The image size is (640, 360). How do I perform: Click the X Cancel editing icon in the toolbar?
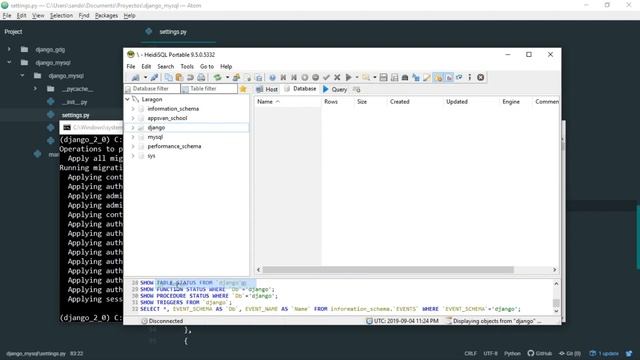337,77
